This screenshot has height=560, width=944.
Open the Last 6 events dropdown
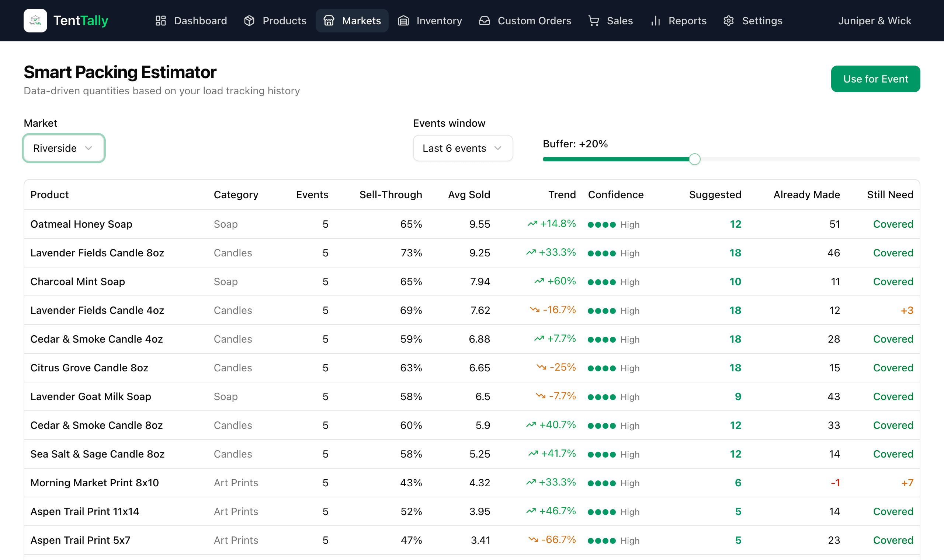point(463,148)
